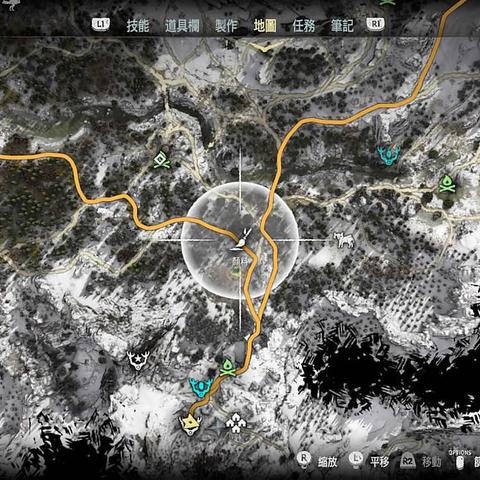Select the cyan machine site icon in northeast

pyautogui.click(x=388, y=155)
